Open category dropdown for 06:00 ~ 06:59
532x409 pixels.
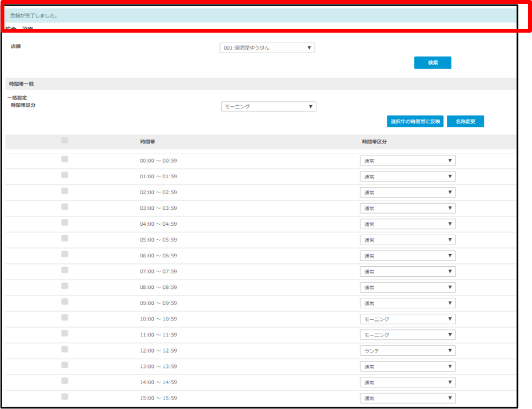[408, 256]
